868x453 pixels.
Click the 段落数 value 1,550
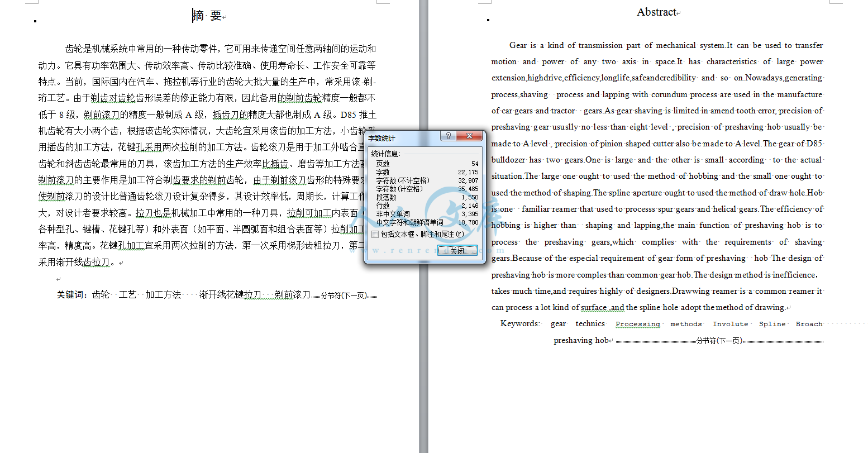click(470, 197)
